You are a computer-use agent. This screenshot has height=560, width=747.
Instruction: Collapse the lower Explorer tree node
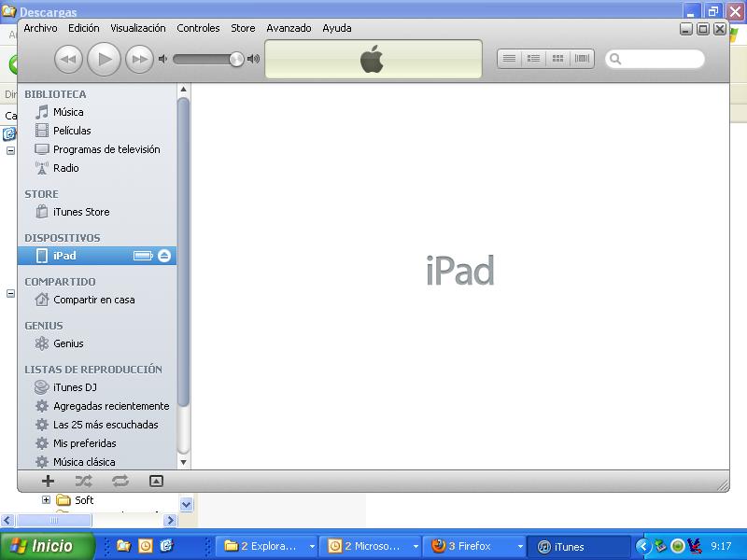coord(10,293)
